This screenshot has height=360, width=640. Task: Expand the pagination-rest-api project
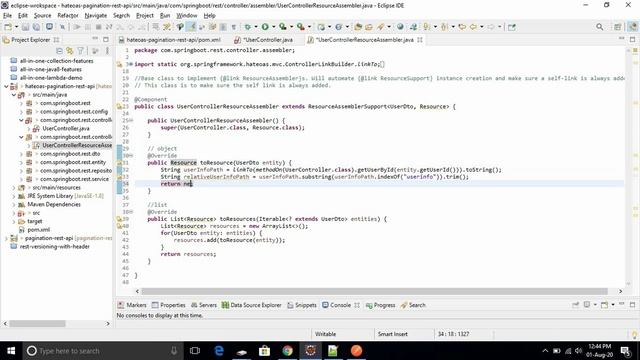6,238
